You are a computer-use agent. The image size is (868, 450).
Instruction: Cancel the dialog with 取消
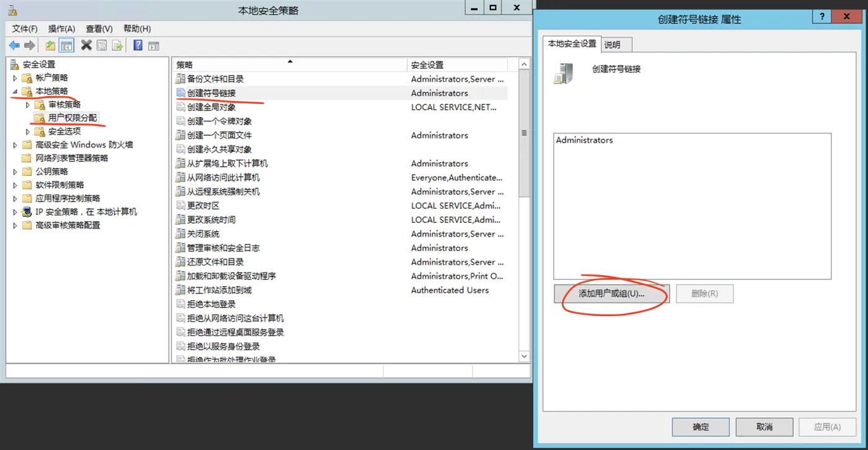point(764,427)
